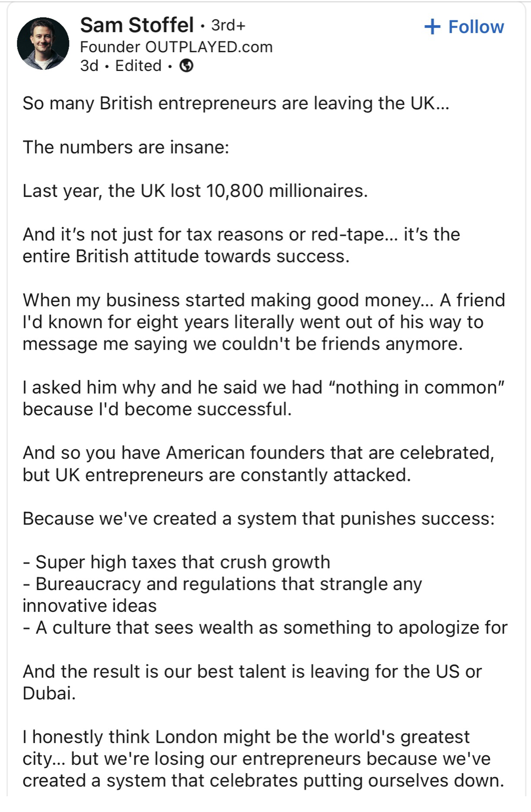Click the public globe visibility icon
Viewport: 531px width, 812px height.
click(x=186, y=65)
